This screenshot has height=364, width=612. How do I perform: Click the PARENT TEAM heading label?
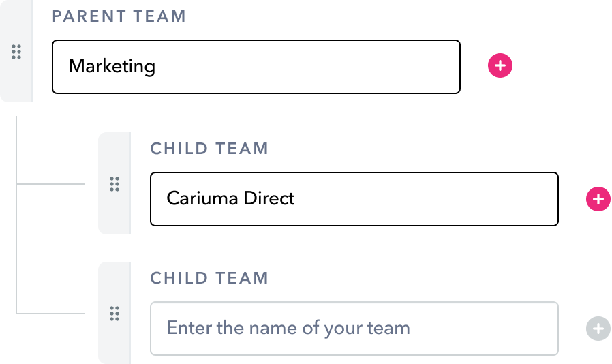[x=119, y=16]
